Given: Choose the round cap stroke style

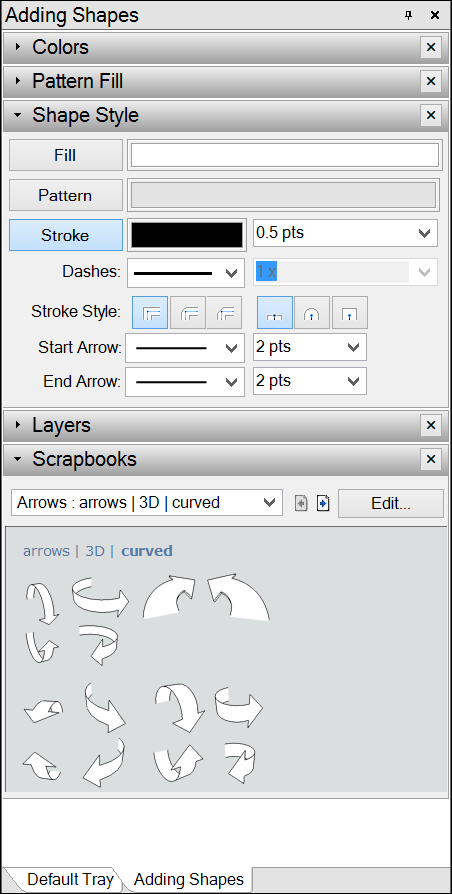Looking at the screenshot, I should coord(312,312).
